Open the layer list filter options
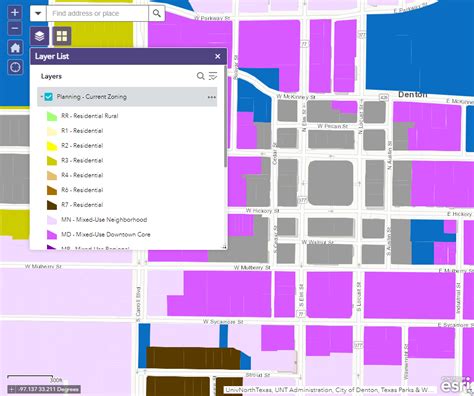 [213, 76]
